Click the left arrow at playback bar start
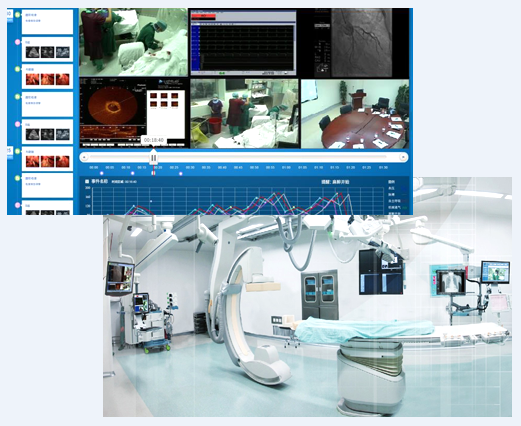The height and width of the screenshot is (426, 521). coord(84,157)
